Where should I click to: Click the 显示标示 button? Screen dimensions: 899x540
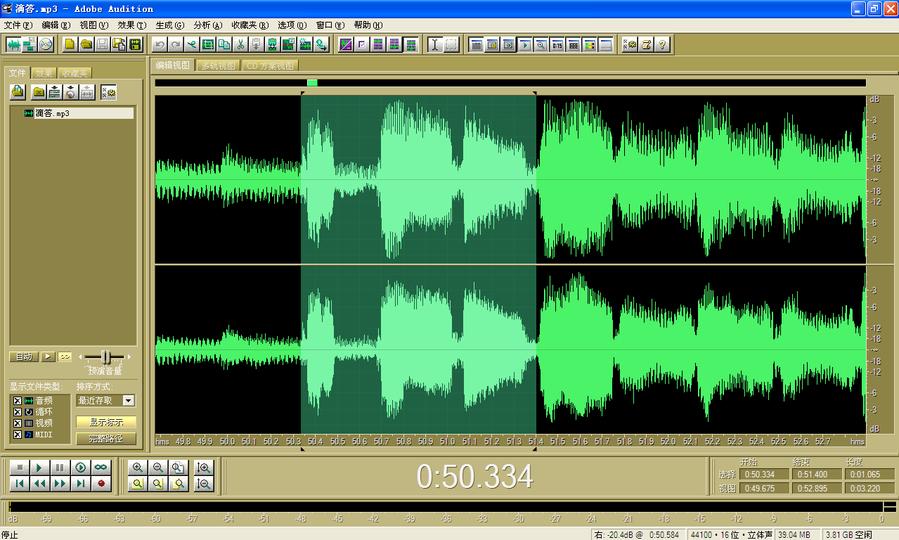pyautogui.click(x=106, y=422)
